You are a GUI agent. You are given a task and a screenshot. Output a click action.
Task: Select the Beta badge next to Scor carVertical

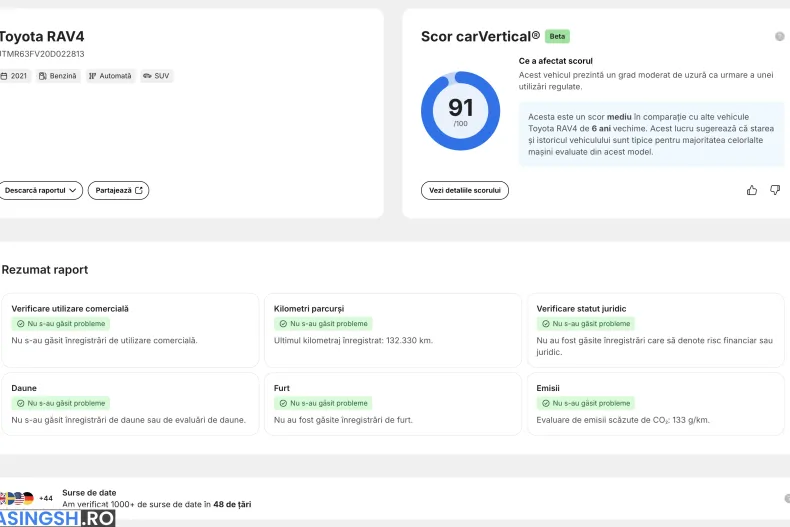tap(557, 36)
